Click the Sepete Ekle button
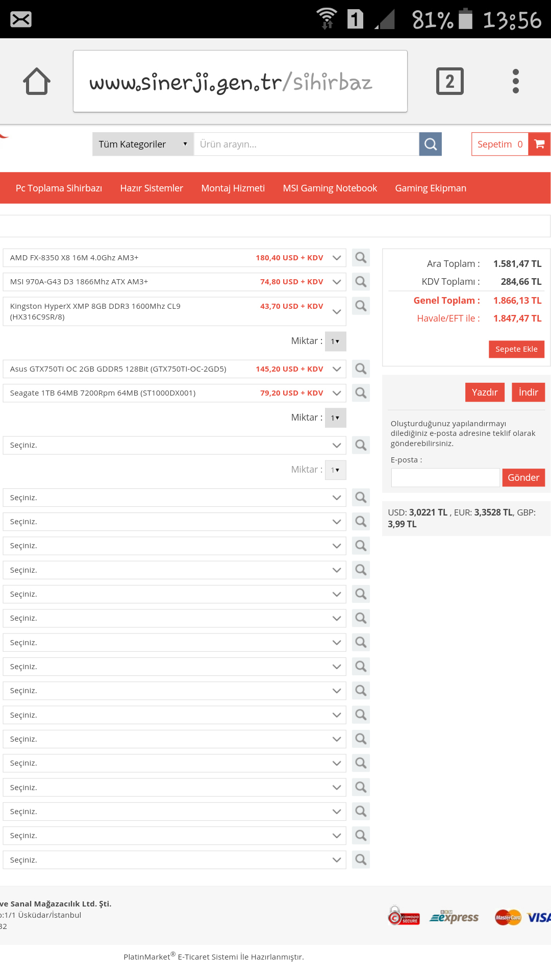 coord(516,349)
